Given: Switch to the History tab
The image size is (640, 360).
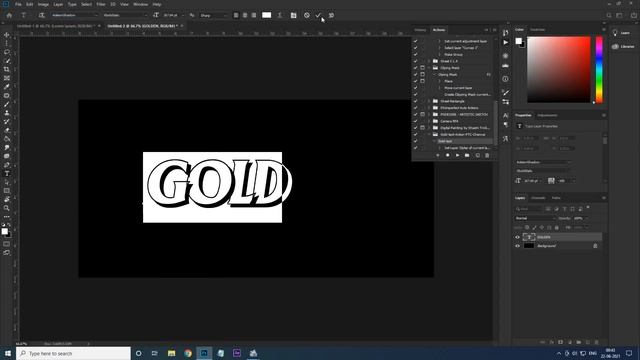Looking at the screenshot, I should point(420,30).
